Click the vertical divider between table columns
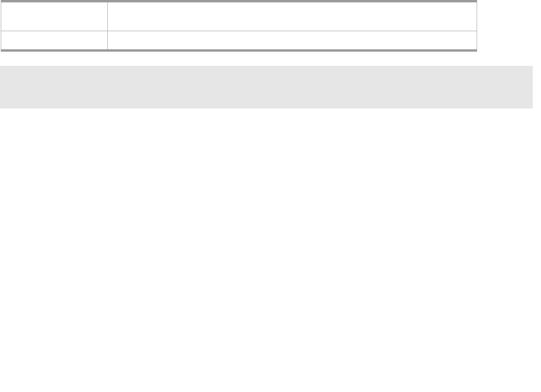The height and width of the screenshot is (392, 541). click(107, 26)
